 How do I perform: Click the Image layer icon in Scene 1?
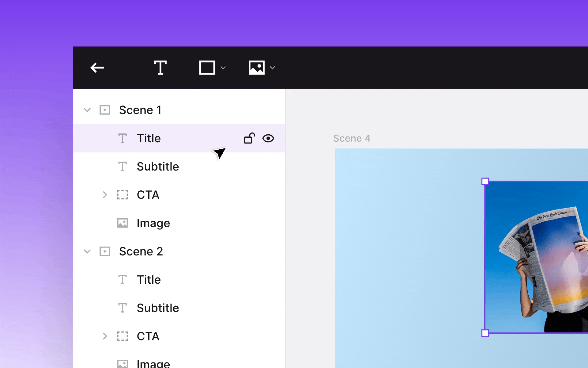click(123, 223)
